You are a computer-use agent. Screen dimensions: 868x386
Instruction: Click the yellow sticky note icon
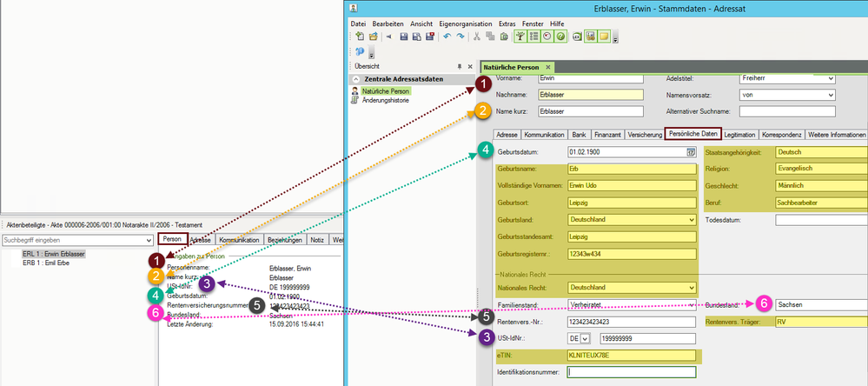(x=603, y=37)
